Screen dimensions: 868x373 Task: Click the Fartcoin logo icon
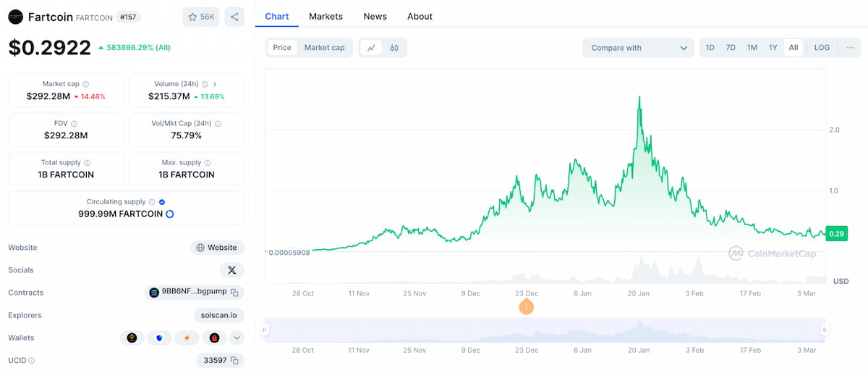pyautogui.click(x=15, y=17)
